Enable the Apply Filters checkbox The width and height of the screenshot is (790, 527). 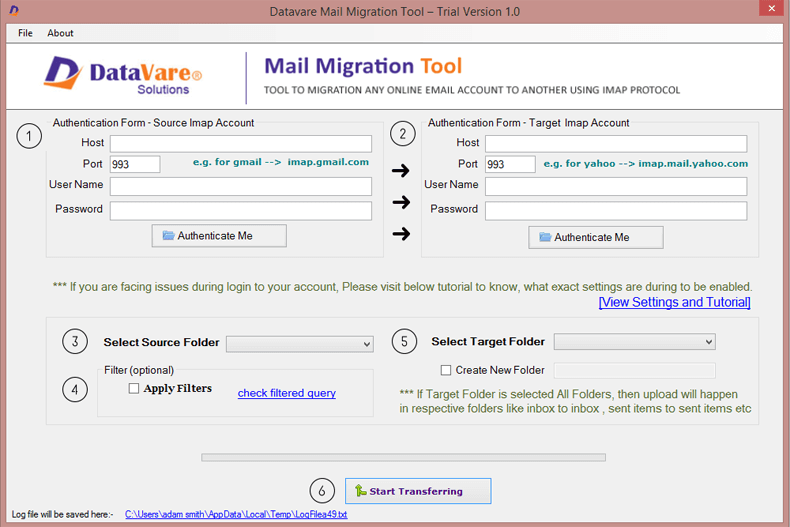point(134,389)
